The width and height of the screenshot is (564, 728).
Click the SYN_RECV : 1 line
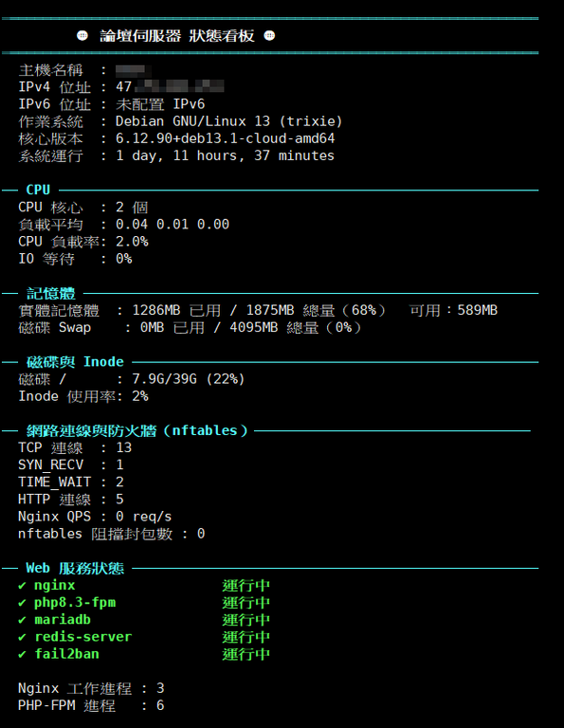coord(71,464)
